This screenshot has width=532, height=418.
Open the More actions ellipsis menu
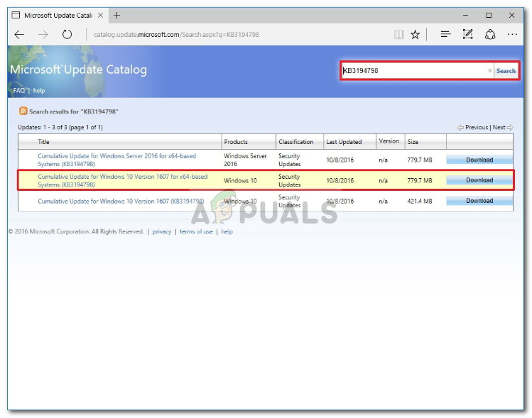(x=512, y=34)
